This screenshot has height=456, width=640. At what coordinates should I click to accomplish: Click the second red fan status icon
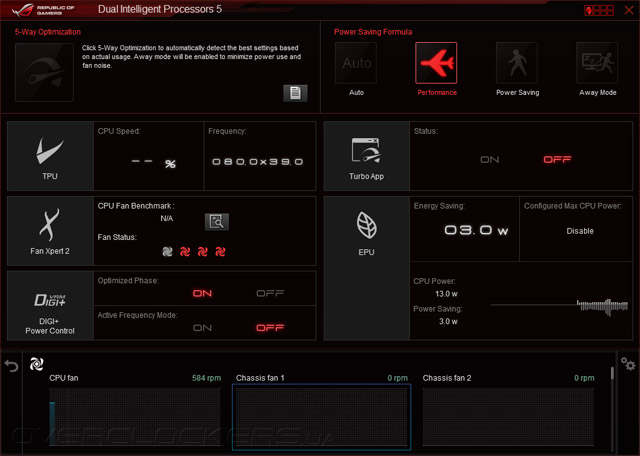185,251
